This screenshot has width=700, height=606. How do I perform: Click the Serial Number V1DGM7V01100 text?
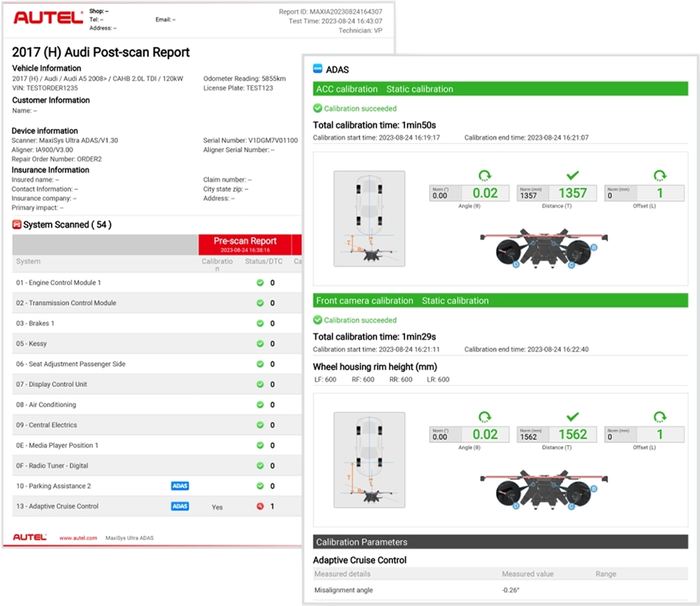250,140
